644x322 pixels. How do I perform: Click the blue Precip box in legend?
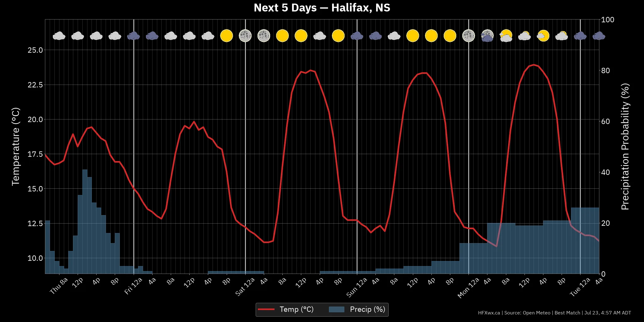pos(336,309)
